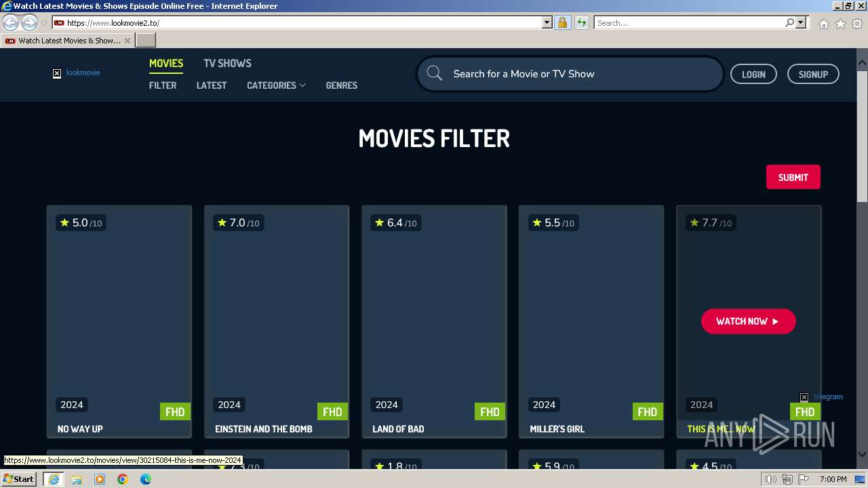Open the Favorites star icon
The width and height of the screenshot is (868, 488).
840,24
